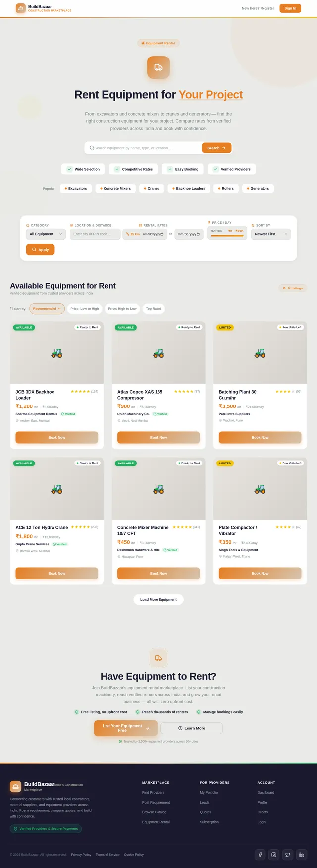
Task: Expand the All Equipment category dropdown
Action: [x=46, y=234]
